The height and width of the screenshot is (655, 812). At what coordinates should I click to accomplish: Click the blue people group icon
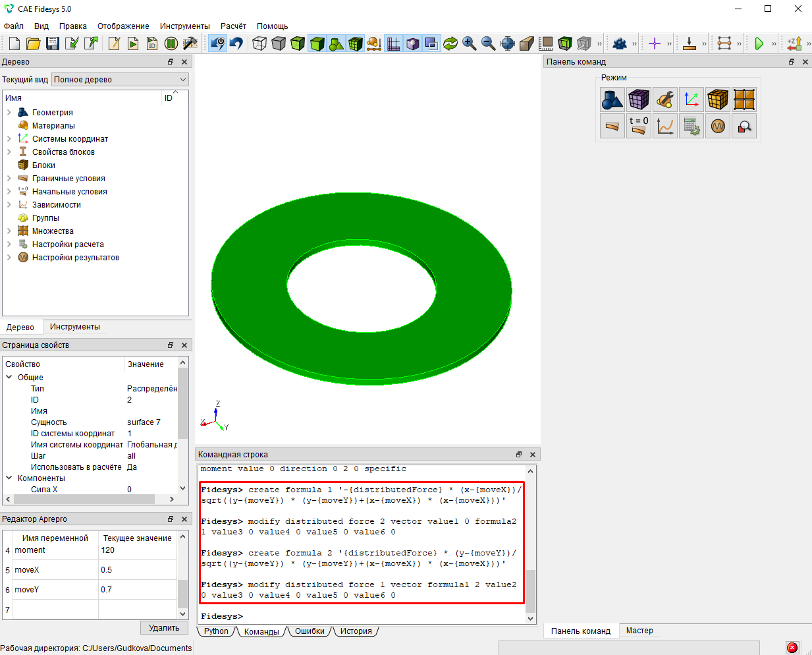click(620, 43)
